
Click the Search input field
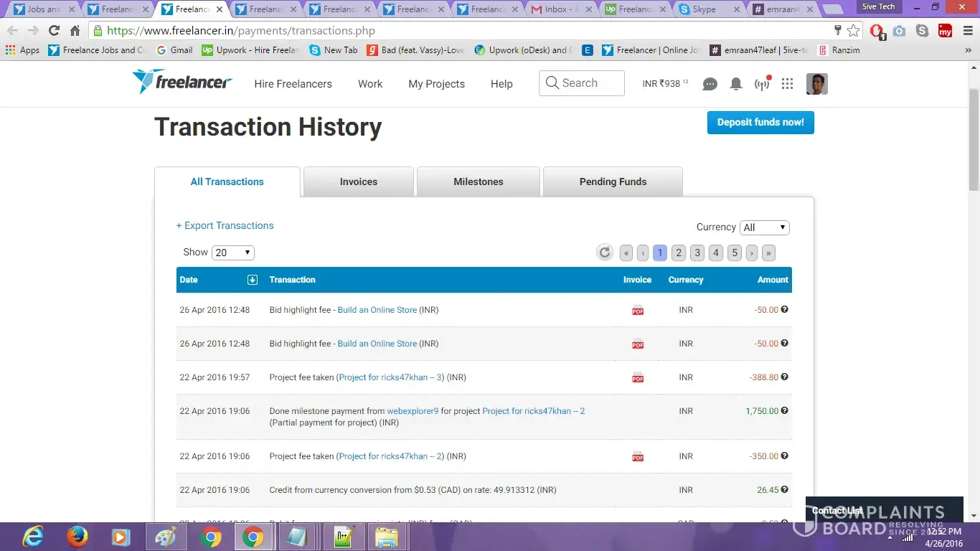581,83
